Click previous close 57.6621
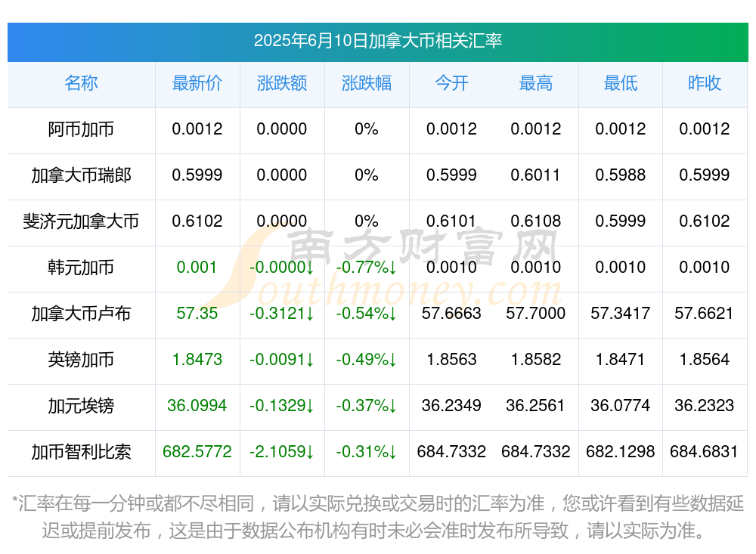 (x=705, y=314)
